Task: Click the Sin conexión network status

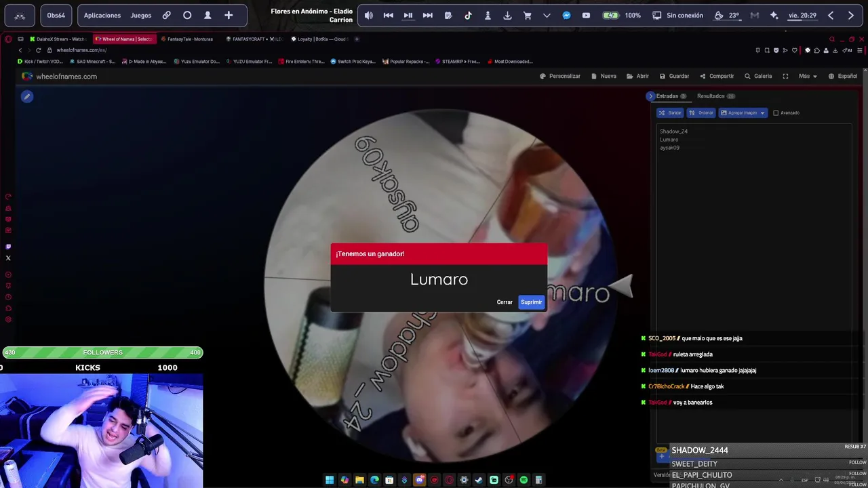Action: [677, 16]
